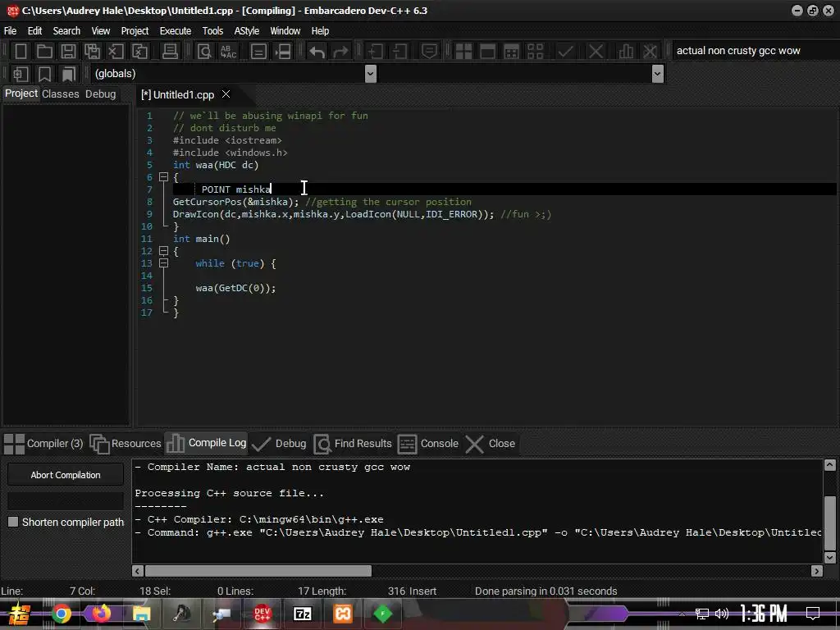
Task: Open 7-Zip from the taskbar
Action: [303, 614]
